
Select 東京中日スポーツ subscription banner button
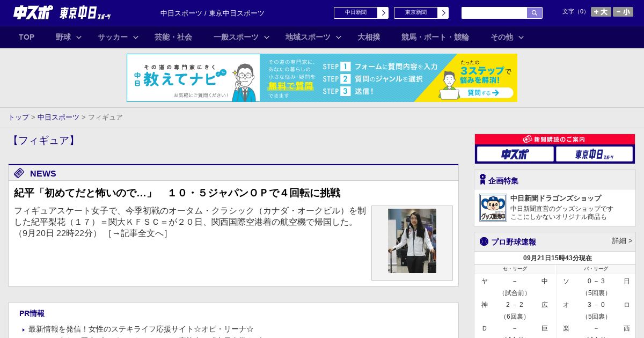[594, 154]
